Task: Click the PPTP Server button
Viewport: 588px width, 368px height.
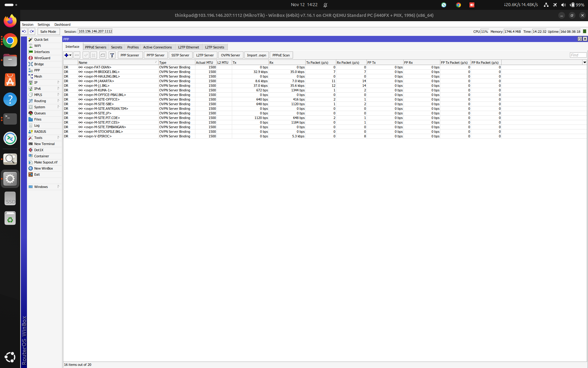Action: [156, 55]
